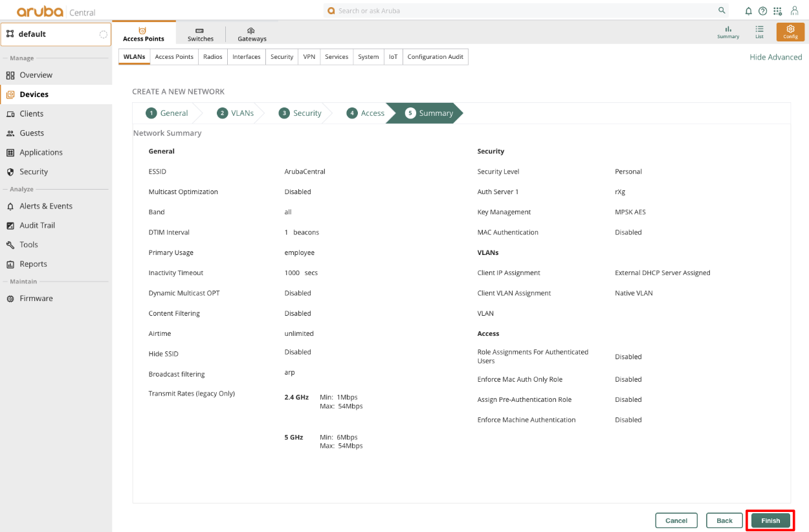Switch to List view icon

click(x=759, y=32)
